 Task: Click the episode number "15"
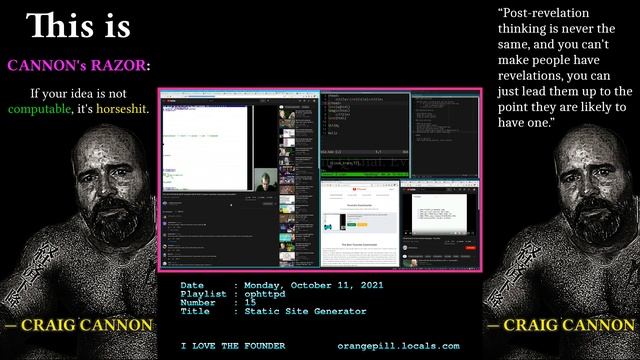point(250,302)
